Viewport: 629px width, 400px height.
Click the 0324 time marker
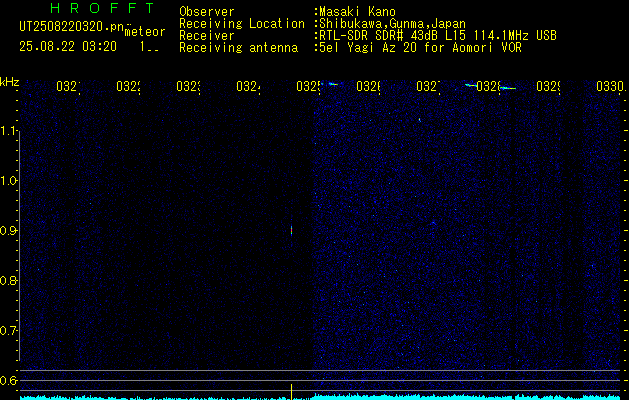tap(248, 86)
